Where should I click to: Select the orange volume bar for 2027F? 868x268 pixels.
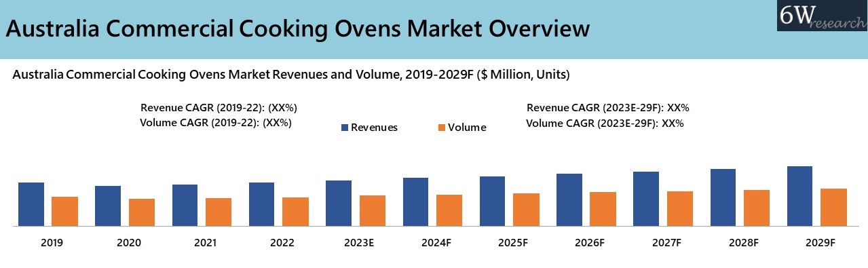coord(680,208)
